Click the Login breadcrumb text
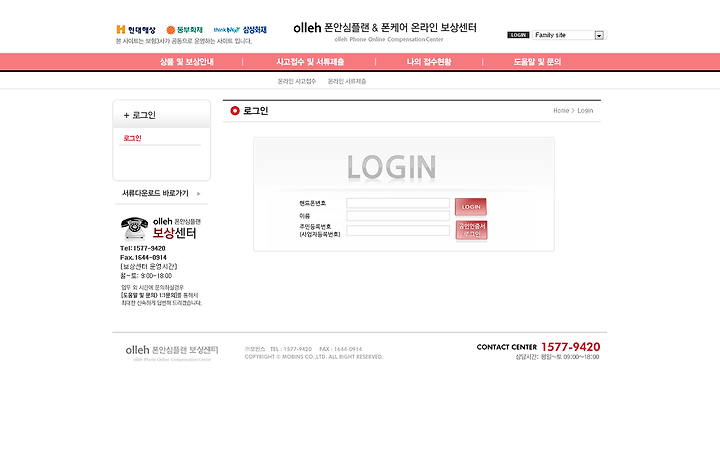The image size is (720, 451). 585,111
